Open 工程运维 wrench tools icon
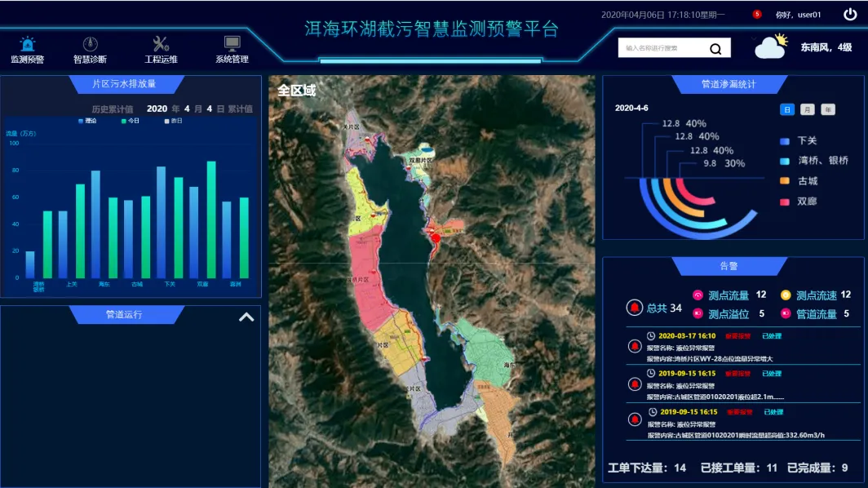The width and height of the screenshot is (868, 488). (161, 44)
